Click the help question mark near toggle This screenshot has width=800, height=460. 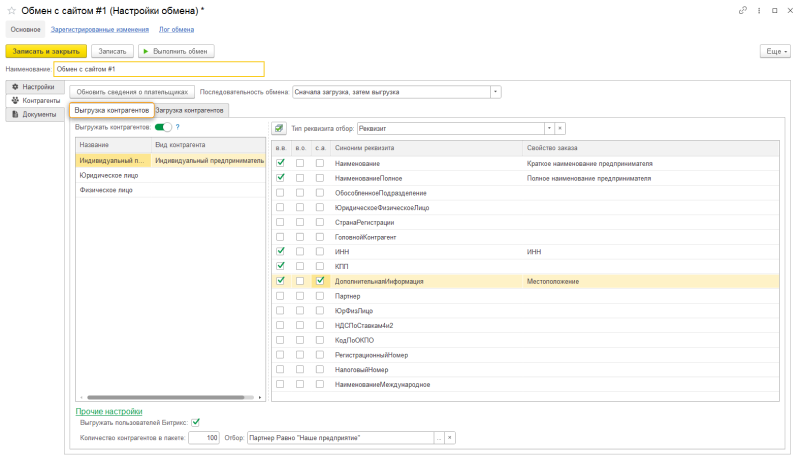tap(177, 127)
